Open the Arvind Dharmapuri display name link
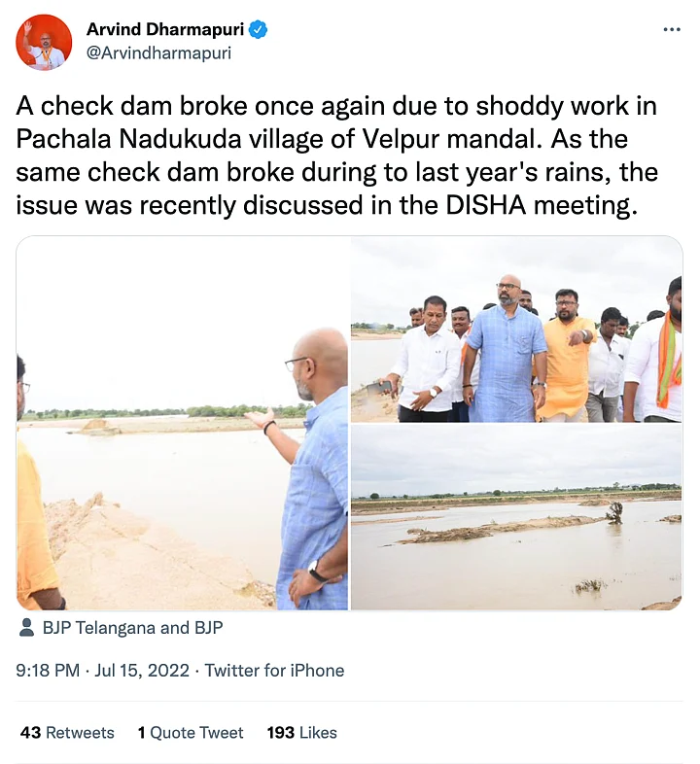 (x=165, y=30)
